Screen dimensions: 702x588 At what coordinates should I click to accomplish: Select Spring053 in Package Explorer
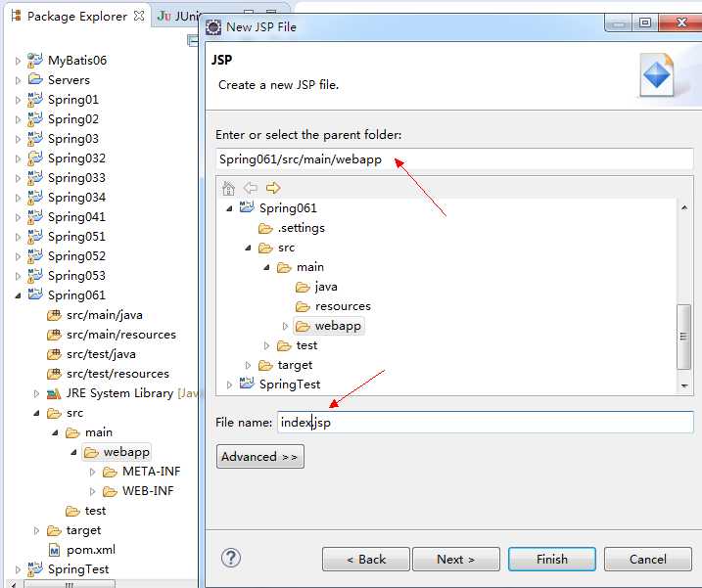click(x=76, y=276)
